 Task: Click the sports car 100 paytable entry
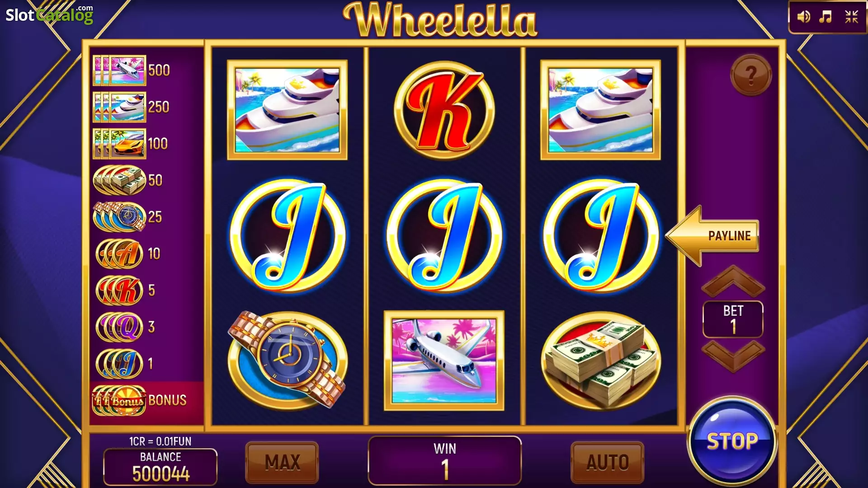point(131,144)
